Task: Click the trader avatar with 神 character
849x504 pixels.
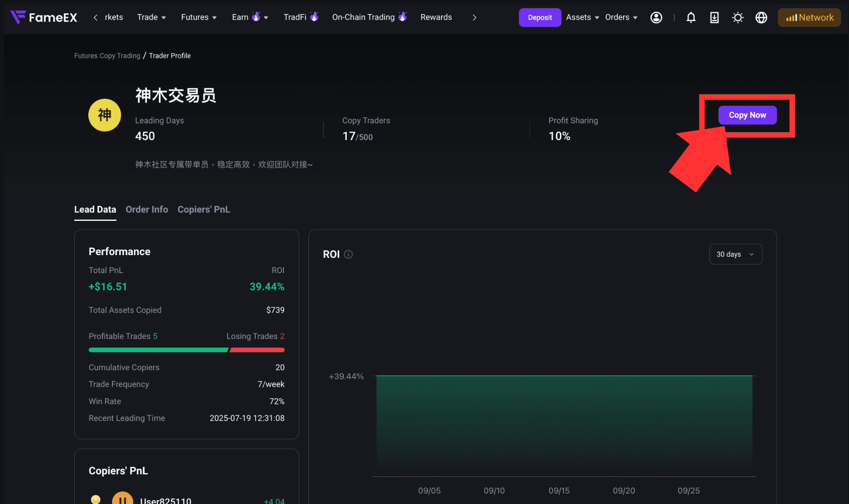Action: (x=105, y=115)
